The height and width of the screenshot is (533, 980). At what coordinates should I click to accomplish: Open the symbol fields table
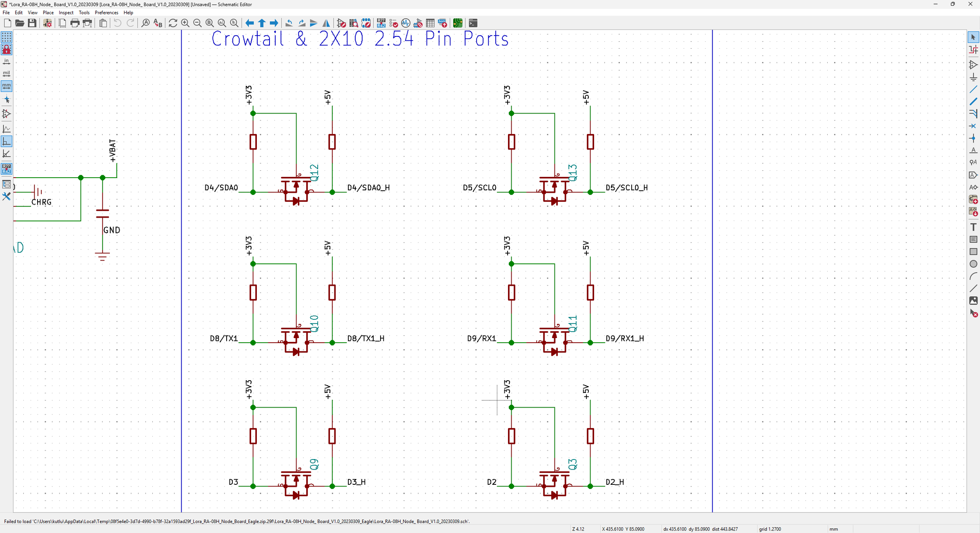coord(430,23)
